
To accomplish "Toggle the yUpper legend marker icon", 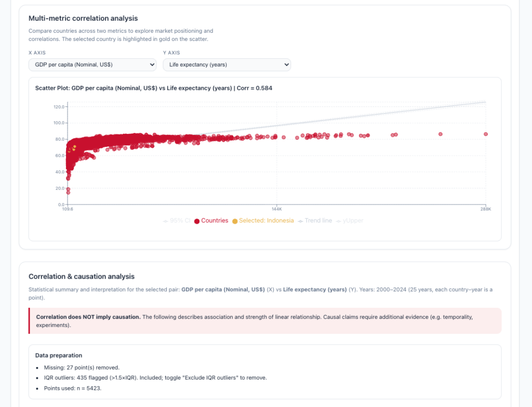I will pyautogui.click(x=339, y=221).
